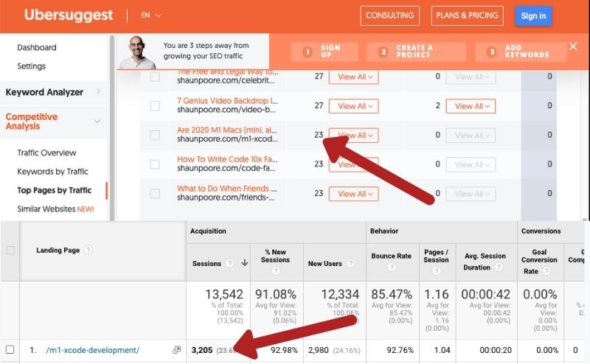This screenshot has height=364, width=590.
Task: Click disabled View All in Friends row
Action: [471, 194]
